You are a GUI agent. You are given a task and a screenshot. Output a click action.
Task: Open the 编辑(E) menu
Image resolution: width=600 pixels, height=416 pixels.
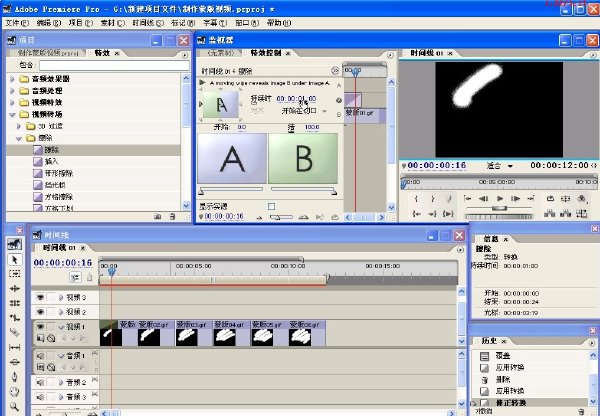click(49, 23)
